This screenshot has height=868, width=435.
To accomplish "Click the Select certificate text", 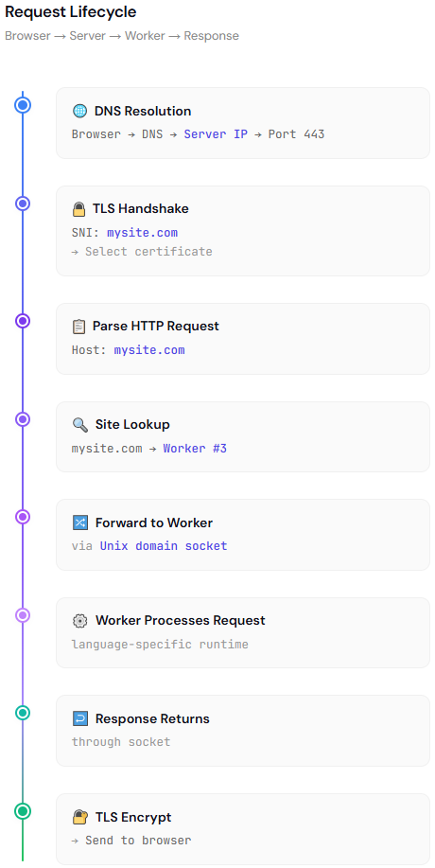I will pyautogui.click(x=148, y=252).
